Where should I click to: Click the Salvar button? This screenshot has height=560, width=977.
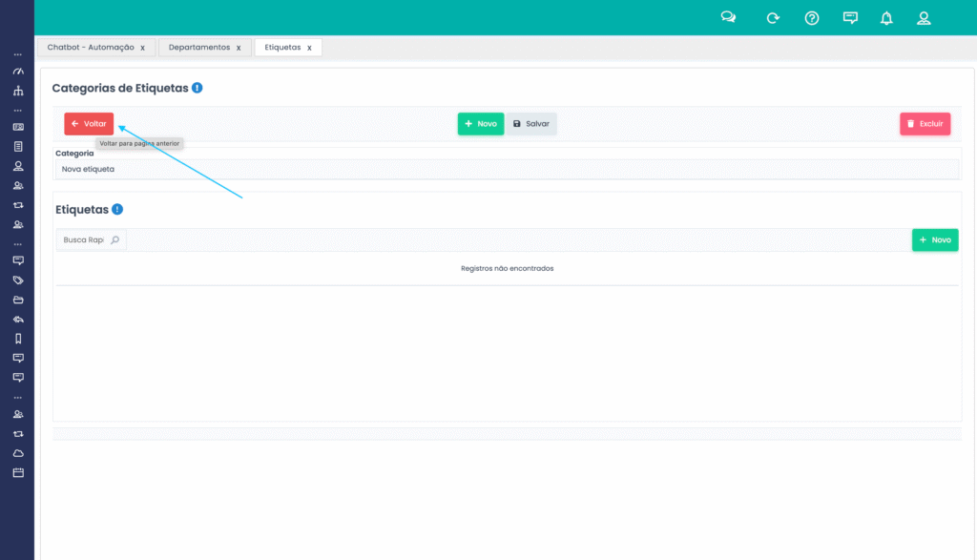click(x=530, y=124)
